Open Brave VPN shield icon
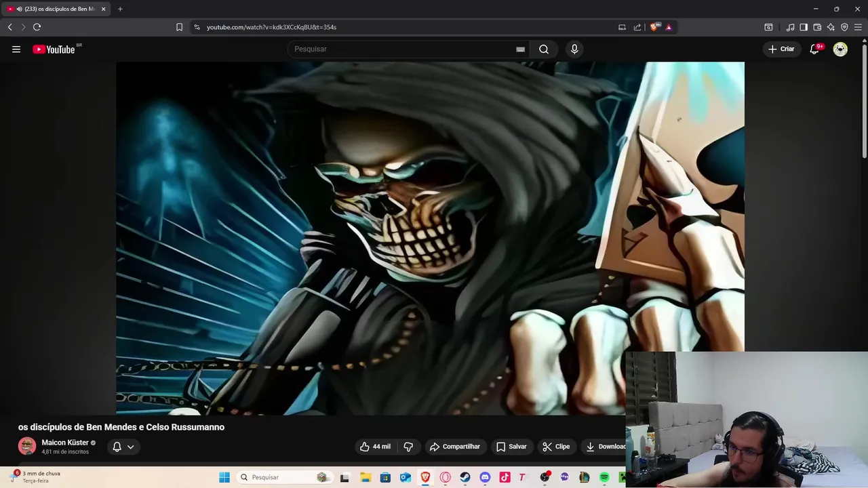 click(x=844, y=27)
